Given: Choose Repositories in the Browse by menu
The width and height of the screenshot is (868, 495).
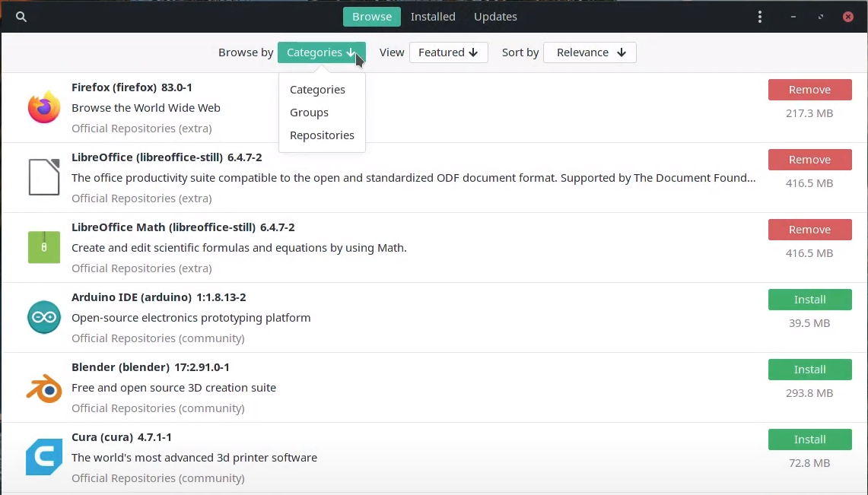Looking at the screenshot, I should pyautogui.click(x=322, y=135).
